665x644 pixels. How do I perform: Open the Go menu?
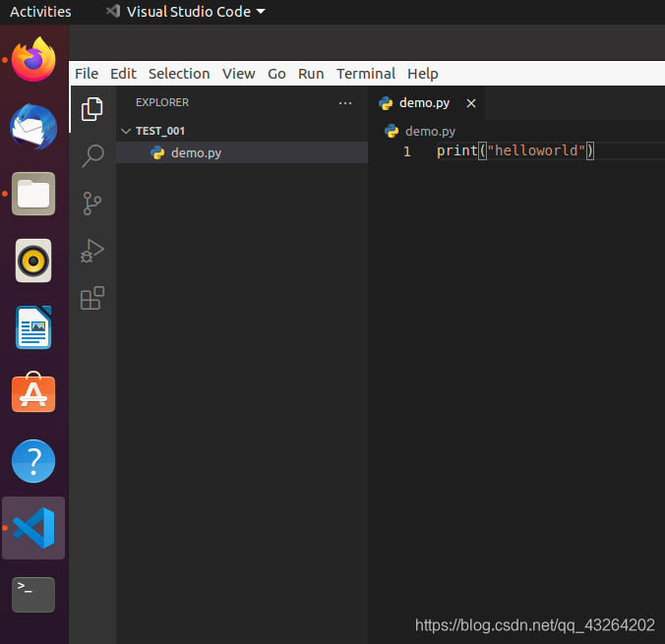click(276, 74)
